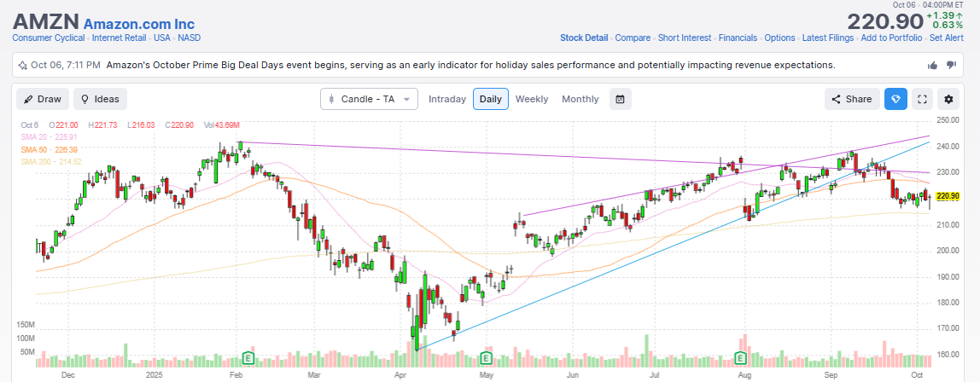The image size is (980, 382).
Task: Enter fullscreen chart mode
Action: (x=922, y=99)
